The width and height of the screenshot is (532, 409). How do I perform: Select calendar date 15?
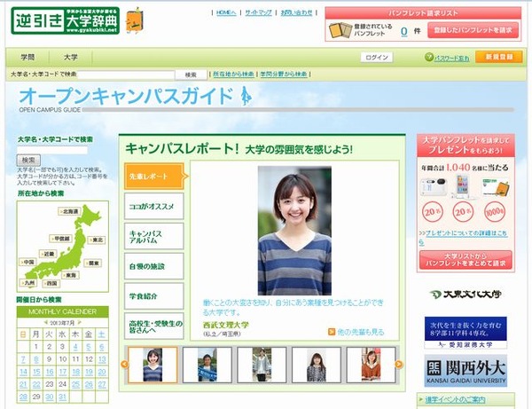tap(36, 372)
